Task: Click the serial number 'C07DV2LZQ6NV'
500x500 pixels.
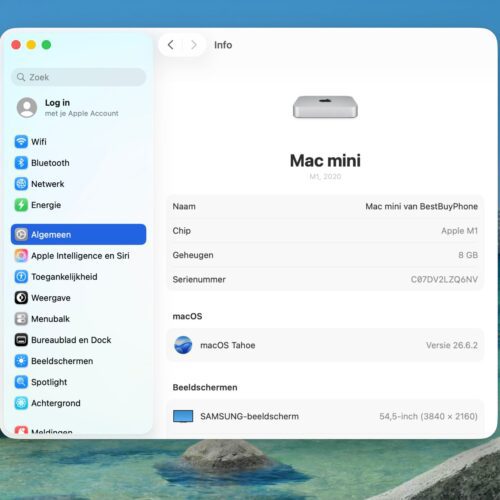Action: (444, 279)
